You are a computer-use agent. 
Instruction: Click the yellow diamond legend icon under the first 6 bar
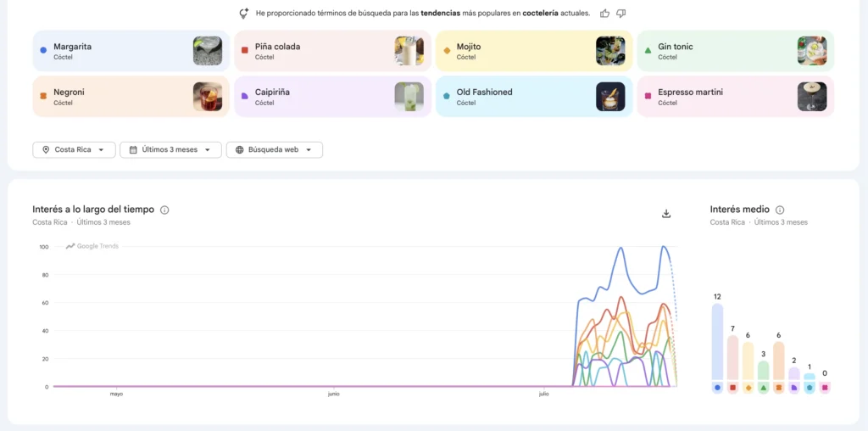pyautogui.click(x=748, y=388)
